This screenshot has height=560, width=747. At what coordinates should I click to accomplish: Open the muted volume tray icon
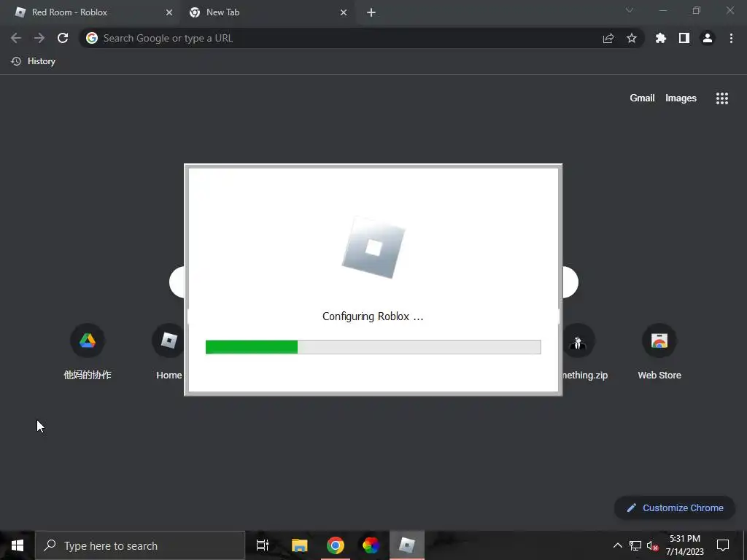[652, 545]
